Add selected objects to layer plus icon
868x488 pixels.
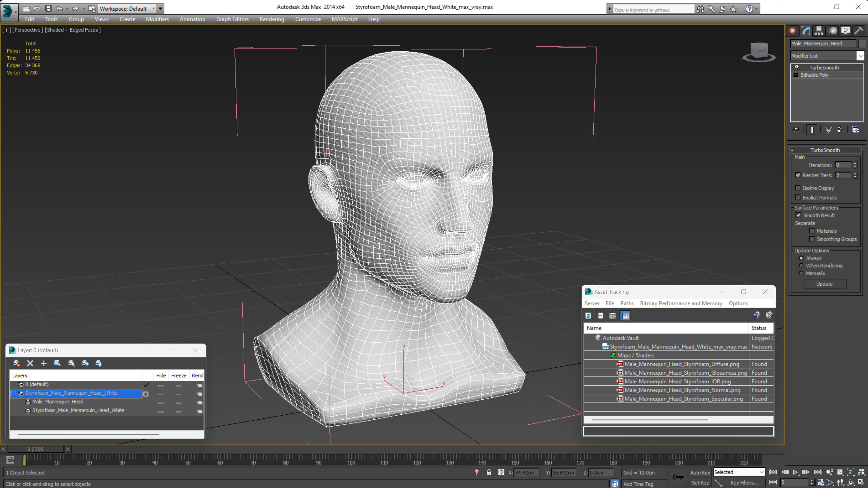44,363
